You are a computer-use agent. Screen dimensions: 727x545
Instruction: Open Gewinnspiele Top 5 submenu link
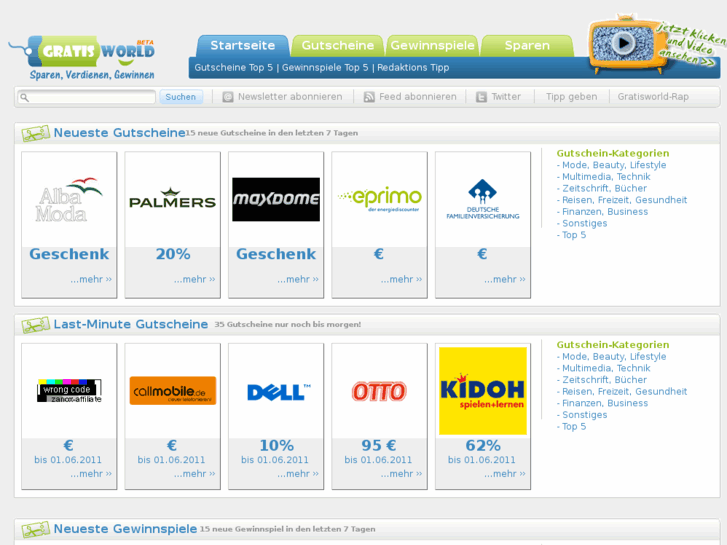pos(325,68)
